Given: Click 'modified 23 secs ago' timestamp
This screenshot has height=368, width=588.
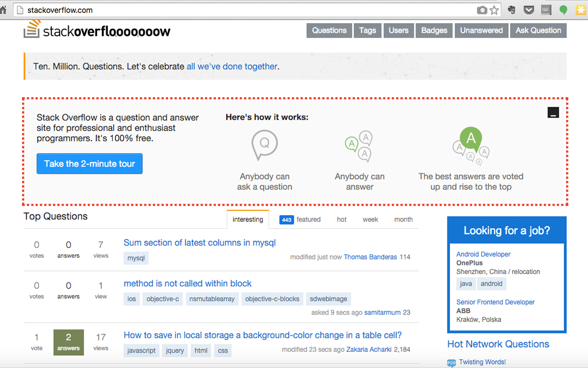Looking at the screenshot, I should pos(313,350).
